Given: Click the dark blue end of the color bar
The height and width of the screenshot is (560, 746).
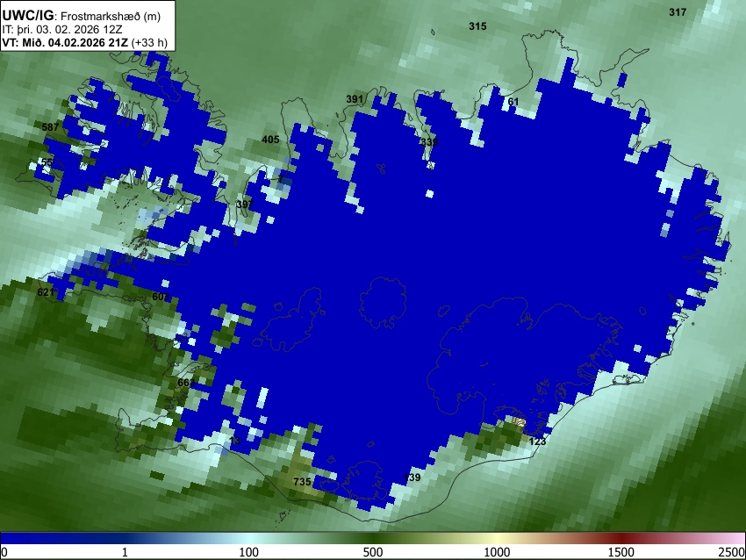Looking at the screenshot, I should (29, 538).
